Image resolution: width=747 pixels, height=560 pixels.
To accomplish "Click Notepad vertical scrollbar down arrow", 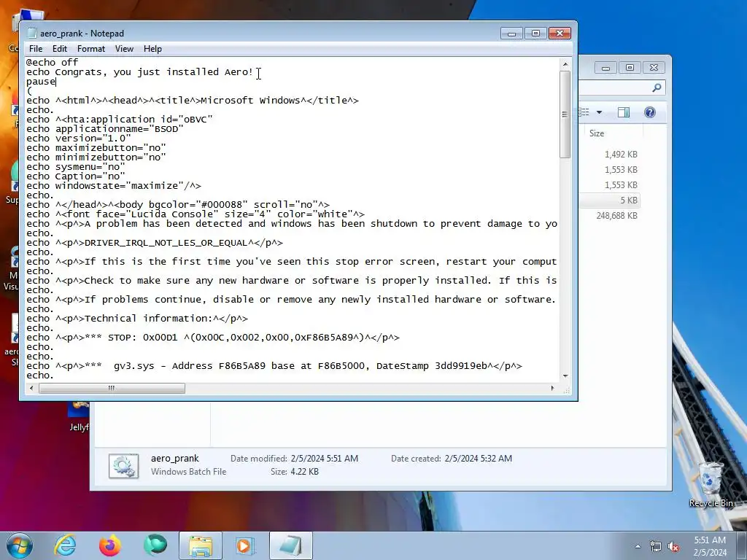I will pyautogui.click(x=565, y=376).
